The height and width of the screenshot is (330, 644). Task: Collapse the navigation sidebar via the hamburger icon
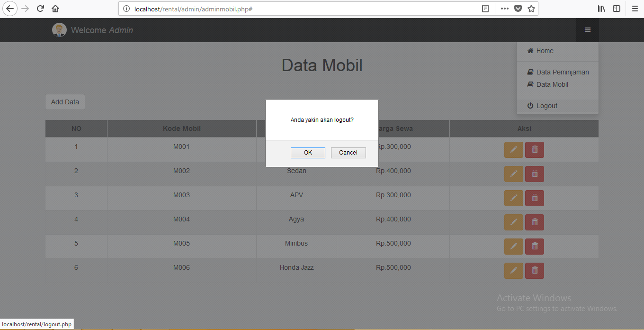(x=587, y=30)
